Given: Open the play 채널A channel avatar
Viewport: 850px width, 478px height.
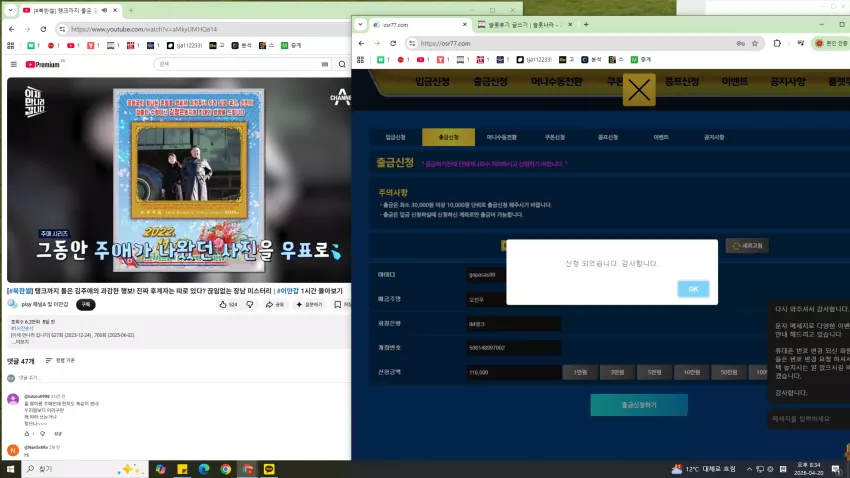Looking at the screenshot, I should click(x=12, y=304).
